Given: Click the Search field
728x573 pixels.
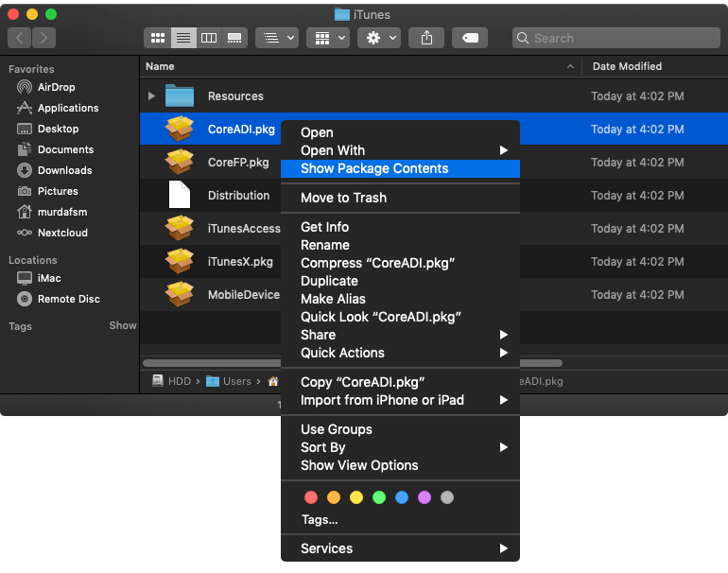Looking at the screenshot, I should (616, 38).
